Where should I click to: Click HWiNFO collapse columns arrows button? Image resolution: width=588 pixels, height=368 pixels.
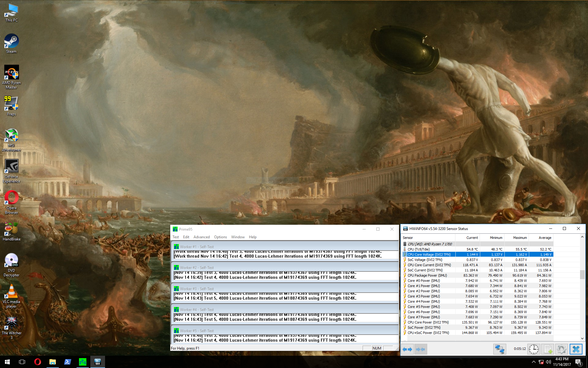pyautogui.click(x=420, y=349)
